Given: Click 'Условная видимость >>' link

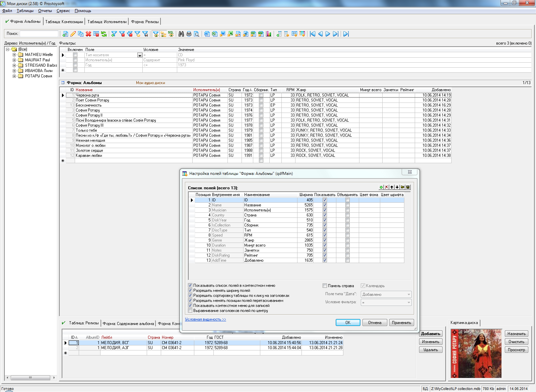Looking at the screenshot, I should click(x=205, y=319).
